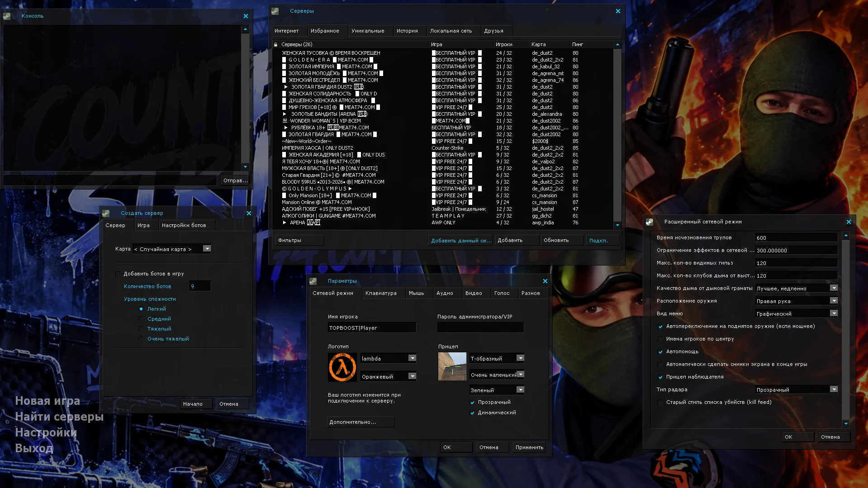Click Steam icon in Create Server window title
The height and width of the screenshot is (488, 868).
pos(106,213)
